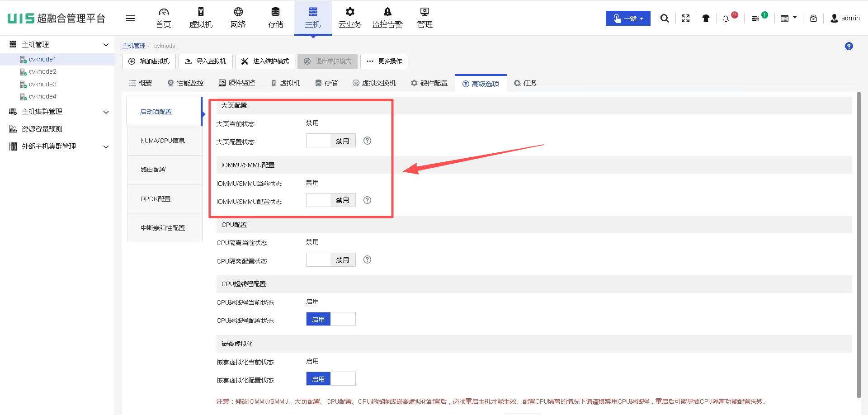Expand the 主机集群管理 section
The image size is (868, 415).
pyautogui.click(x=106, y=112)
